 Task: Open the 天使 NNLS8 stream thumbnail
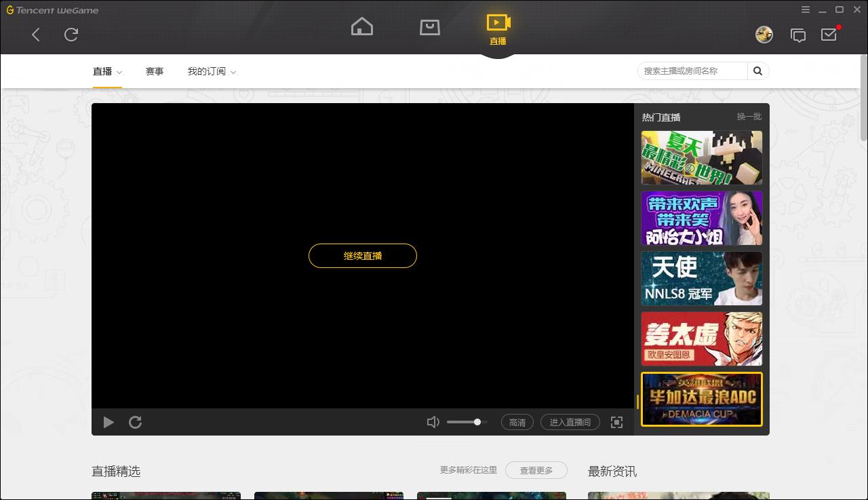[702, 278]
